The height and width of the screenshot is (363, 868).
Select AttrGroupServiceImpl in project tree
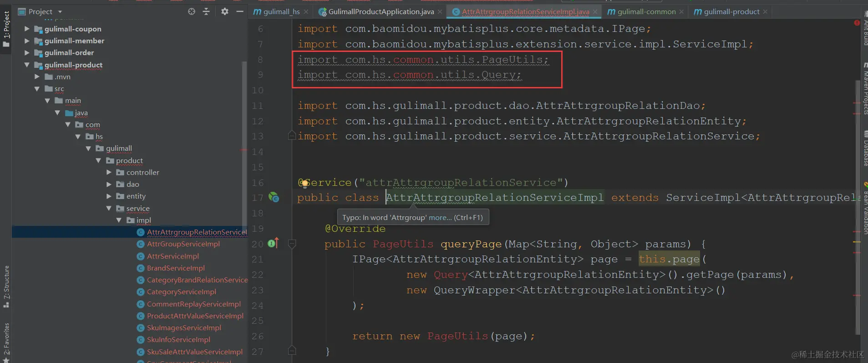(x=183, y=244)
